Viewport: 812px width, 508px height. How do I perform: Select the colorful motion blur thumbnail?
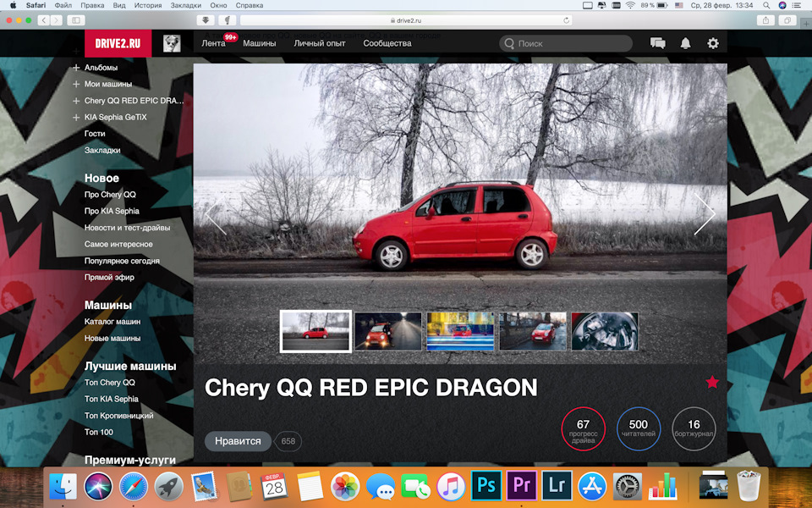coord(460,331)
